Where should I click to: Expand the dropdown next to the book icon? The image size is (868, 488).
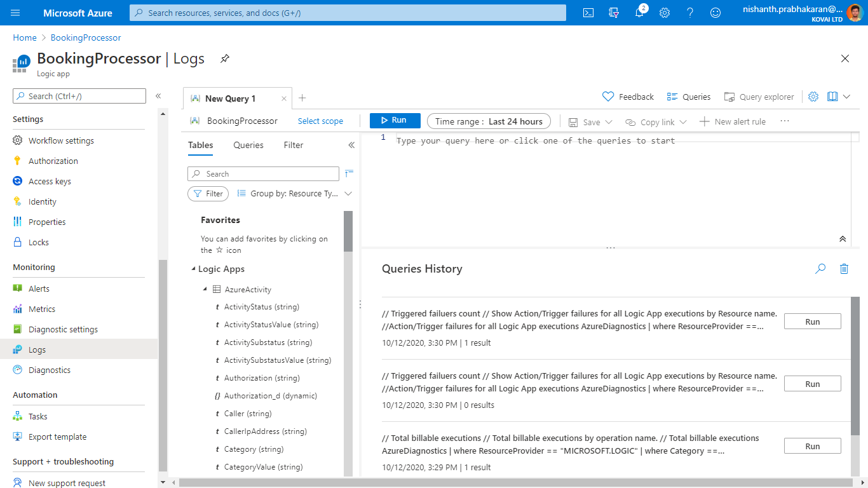(846, 97)
